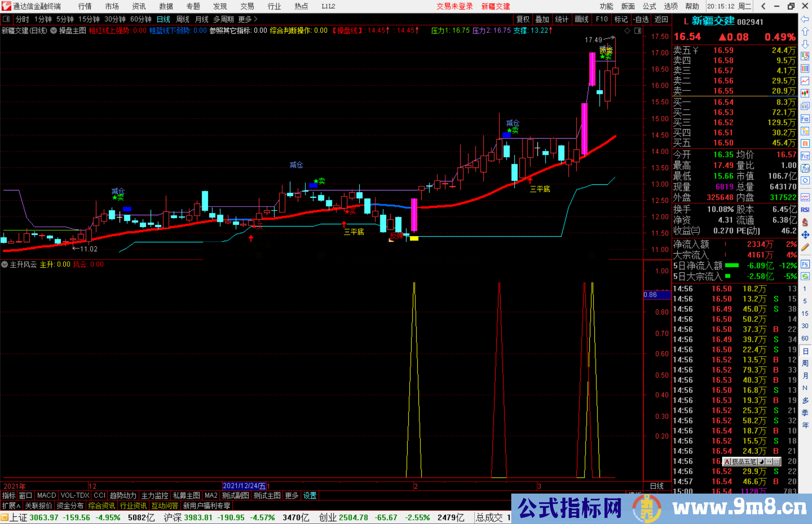This screenshot has width=812, height=524.
Task: Open the 公式 menu in top bar
Action: pos(649,6)
